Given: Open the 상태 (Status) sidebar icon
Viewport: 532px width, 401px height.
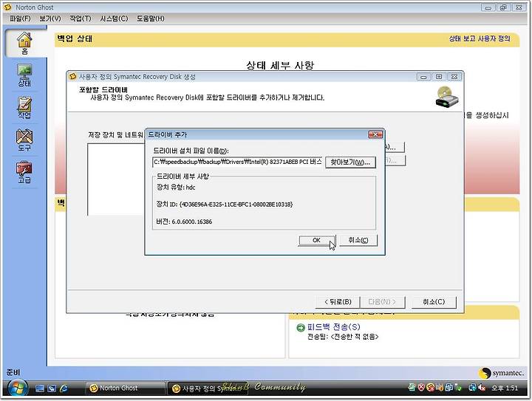Looking at the screenshot, I should click(24, 75).
